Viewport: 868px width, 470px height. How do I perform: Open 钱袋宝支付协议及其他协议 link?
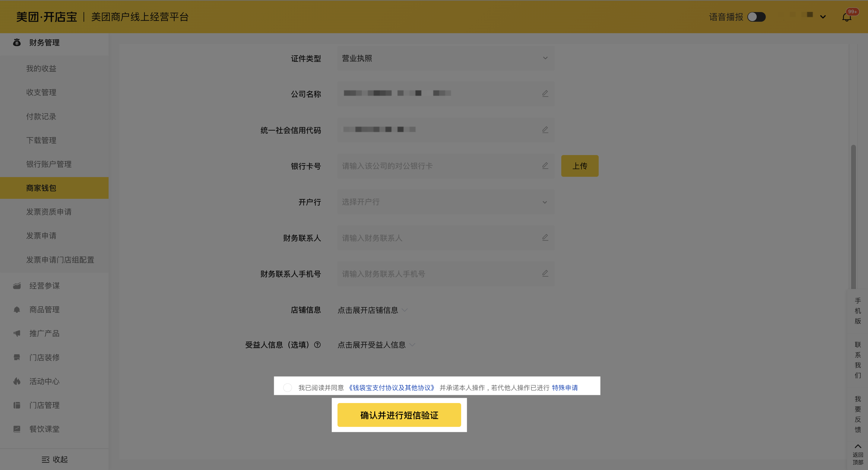coord(391,387)
